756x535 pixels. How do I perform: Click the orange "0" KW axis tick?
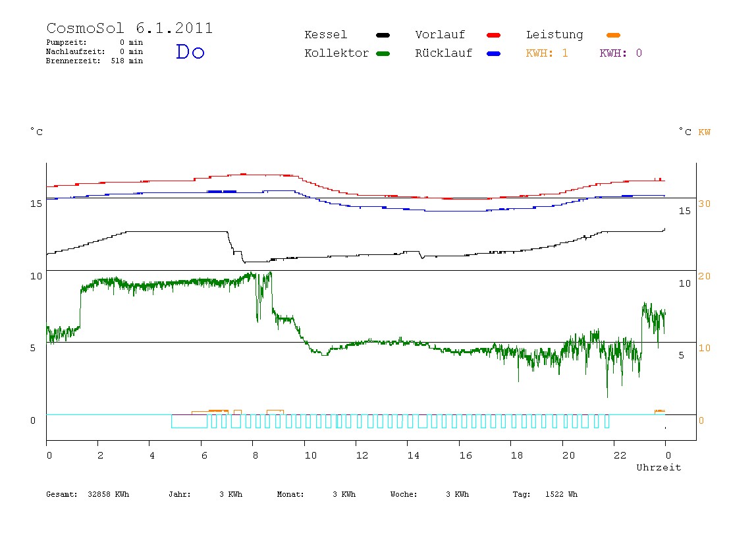click(x=701, y=420)
